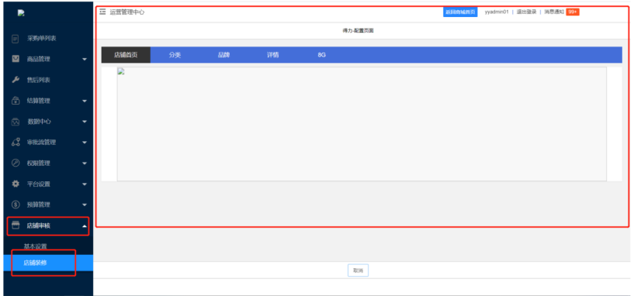Expand the 预算管理 dropdown arrow
This screenshot has height=296, width=644.
(85, 205)
